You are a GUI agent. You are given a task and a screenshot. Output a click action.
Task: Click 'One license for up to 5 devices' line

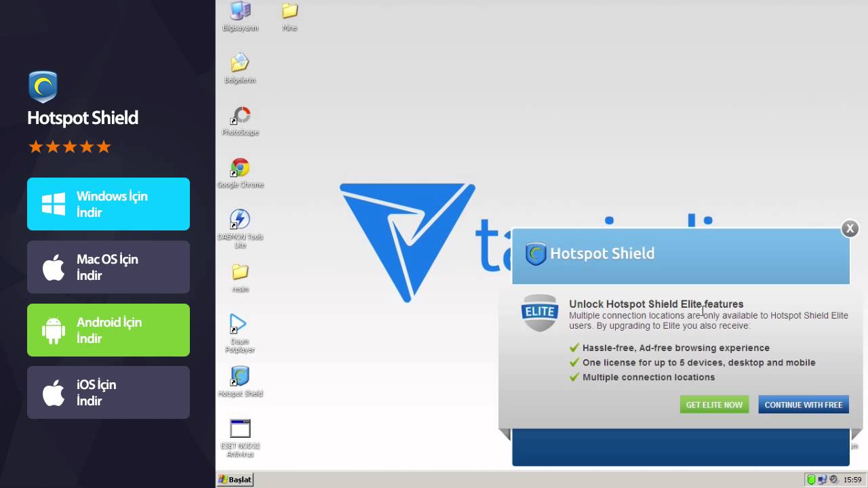tap(699, 363)
